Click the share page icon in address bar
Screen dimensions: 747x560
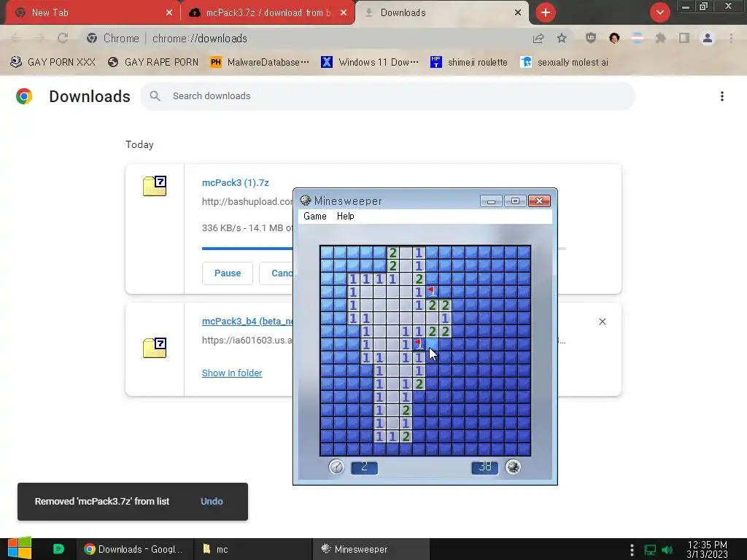click(538, 39)
